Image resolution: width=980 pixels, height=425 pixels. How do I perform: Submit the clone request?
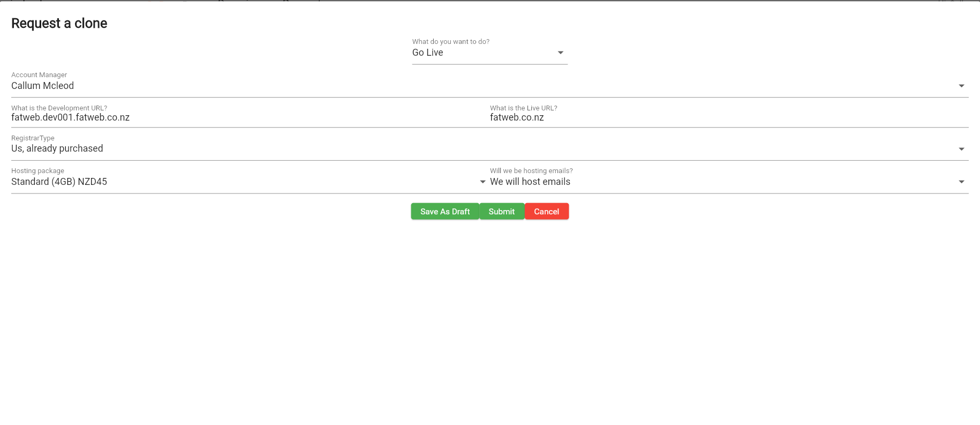501,212
